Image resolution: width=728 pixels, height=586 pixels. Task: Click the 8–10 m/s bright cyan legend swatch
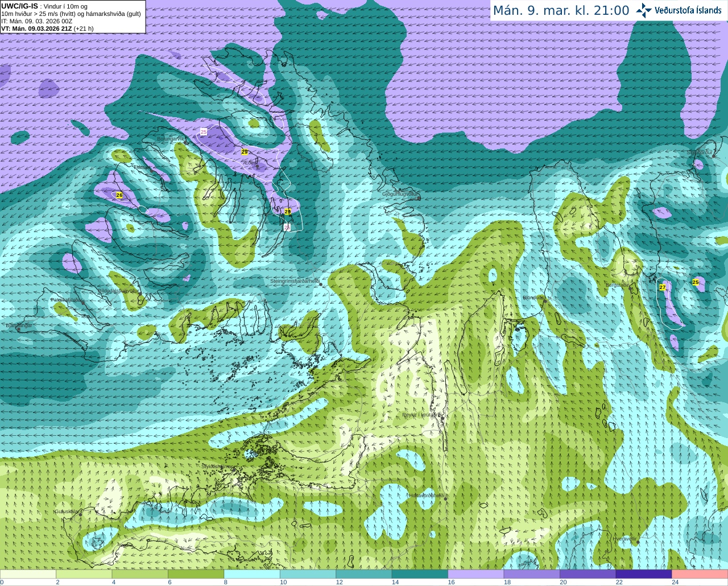pos(252,574)
